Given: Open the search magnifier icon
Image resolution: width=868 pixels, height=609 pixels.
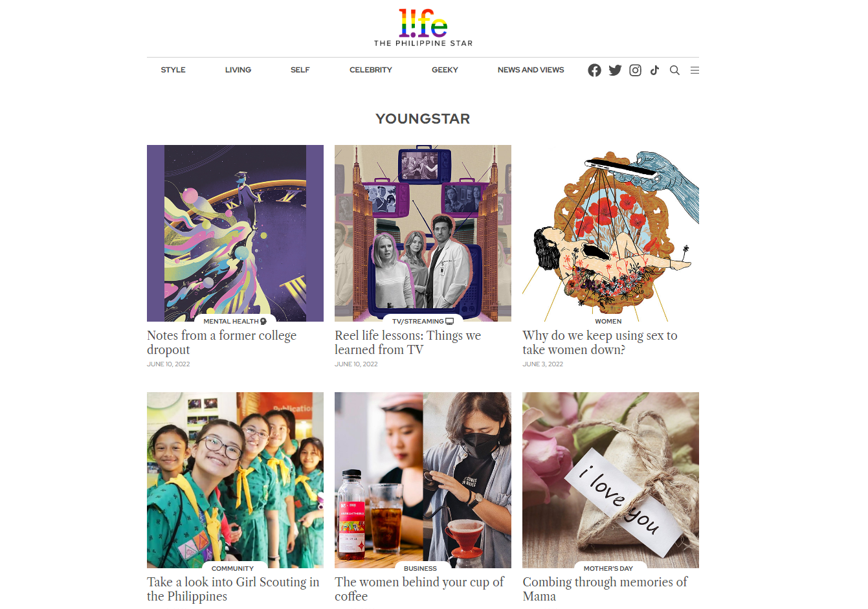Looking at the screenshot, I should pyautogui.click(x=674, y=70).
